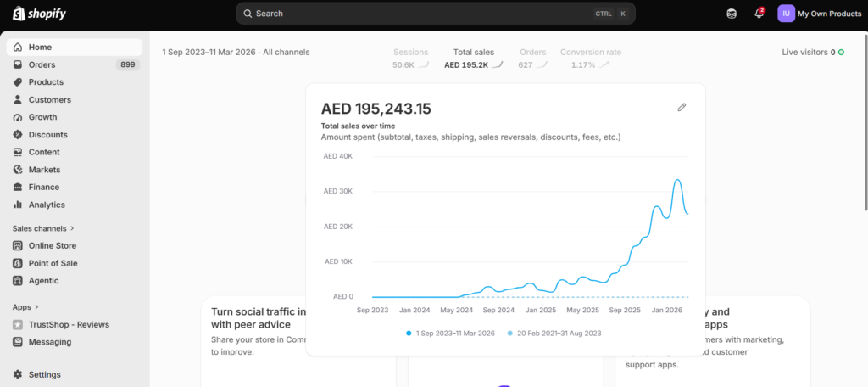Viewport: 868px width, 387px height.
Task: Click the page vertical scrollbar
Action: [x=865, y=121]
